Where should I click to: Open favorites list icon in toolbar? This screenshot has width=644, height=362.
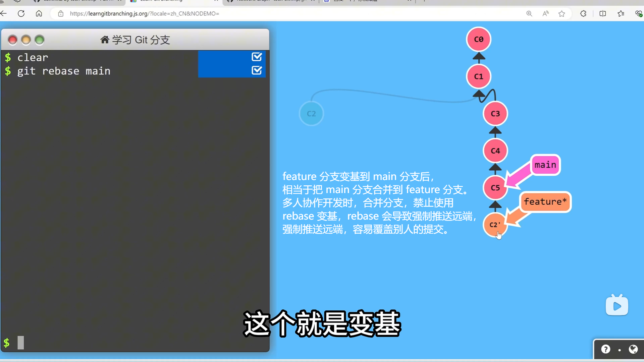(621, 13)
